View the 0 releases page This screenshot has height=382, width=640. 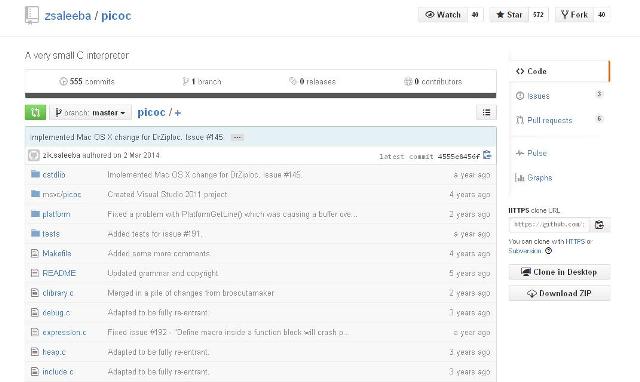coord(312,82)
